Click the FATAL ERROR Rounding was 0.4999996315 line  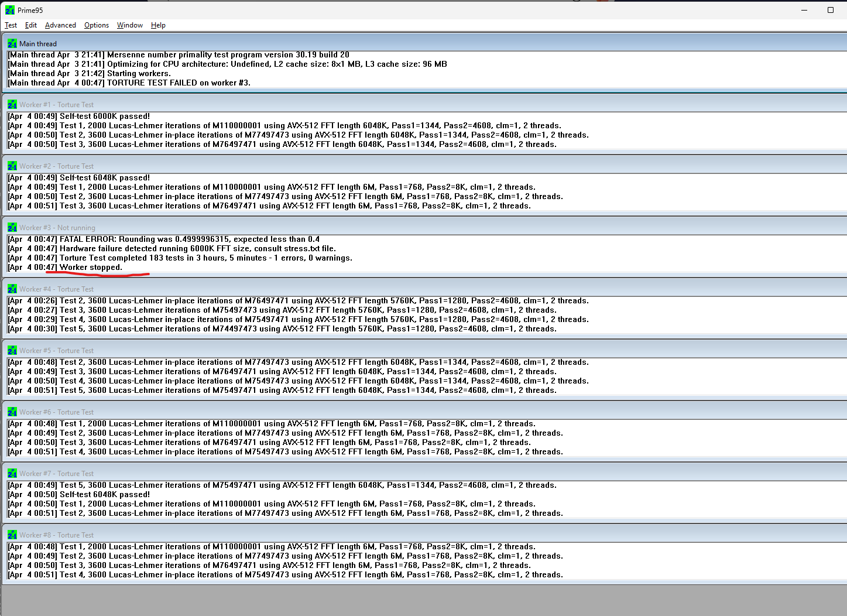click(163, 239)
